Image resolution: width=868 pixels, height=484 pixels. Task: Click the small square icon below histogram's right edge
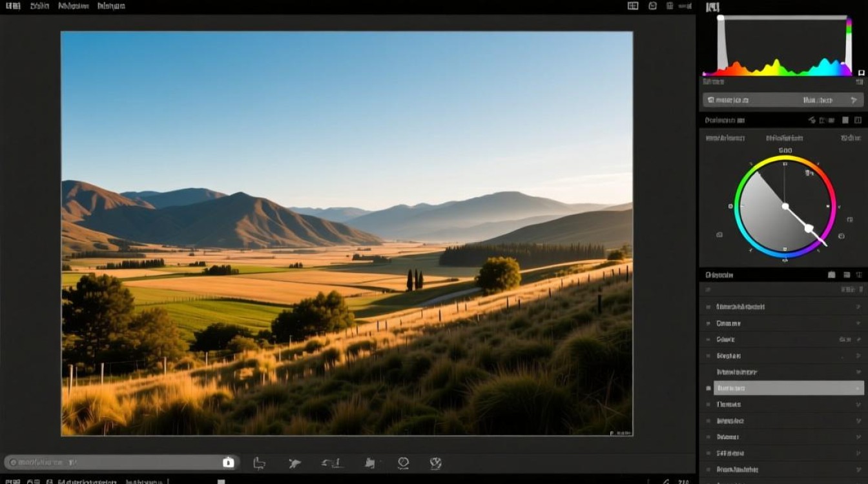pyautogui.click(x=860, y=72)
